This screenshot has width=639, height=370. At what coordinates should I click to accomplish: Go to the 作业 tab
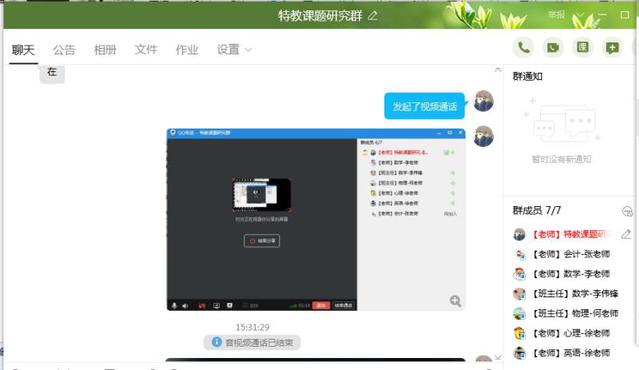[x=187, y=50]
